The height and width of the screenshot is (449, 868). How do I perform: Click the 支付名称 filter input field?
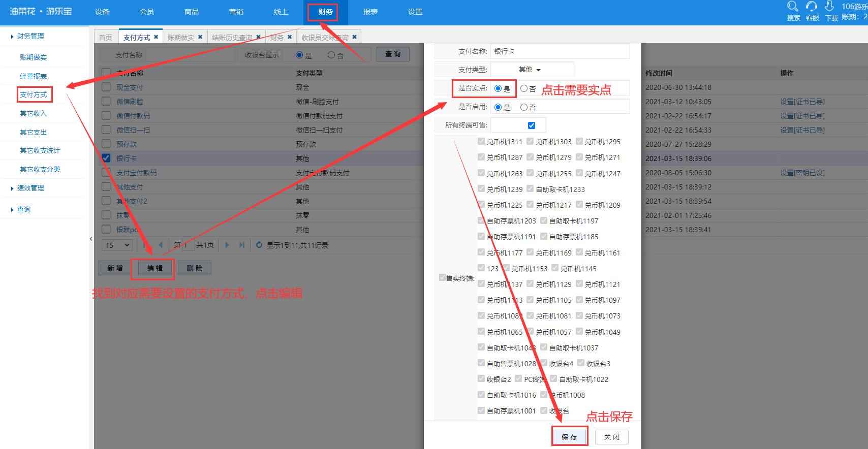(191, 55)
